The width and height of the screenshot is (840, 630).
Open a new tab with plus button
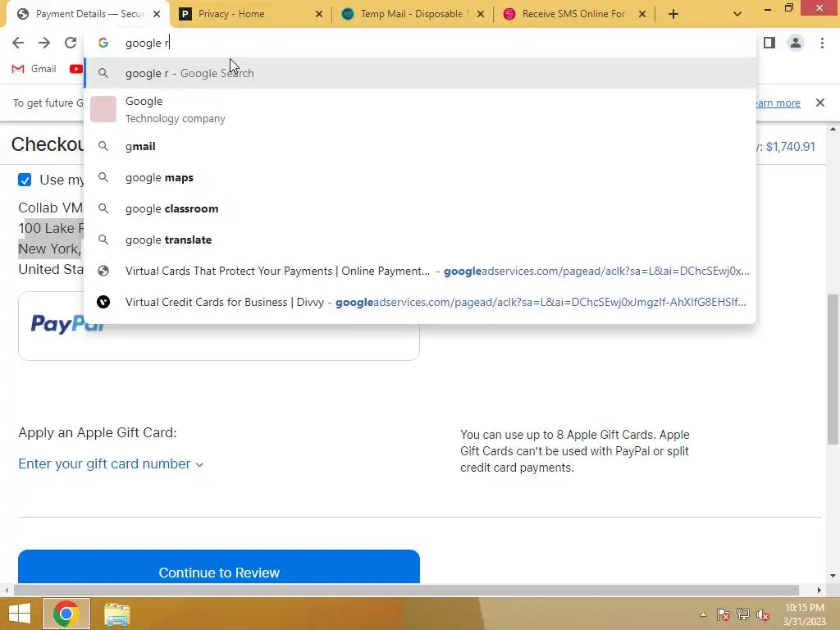pos(673,14)
